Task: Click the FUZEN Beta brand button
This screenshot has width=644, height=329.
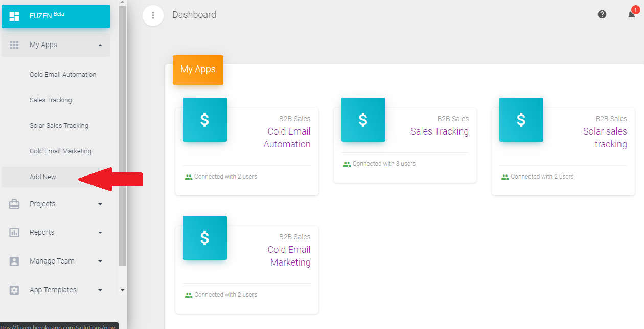Action: [56, 16]
